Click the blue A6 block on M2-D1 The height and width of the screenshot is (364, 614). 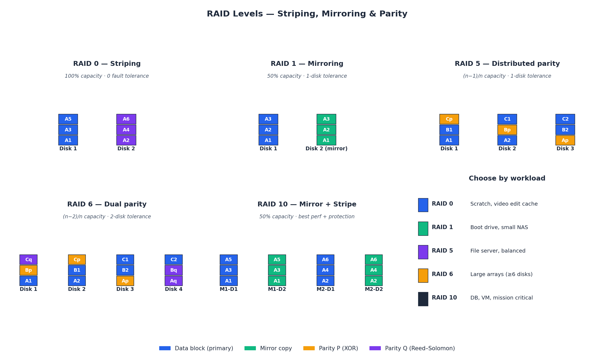click(x=325, y=260)
